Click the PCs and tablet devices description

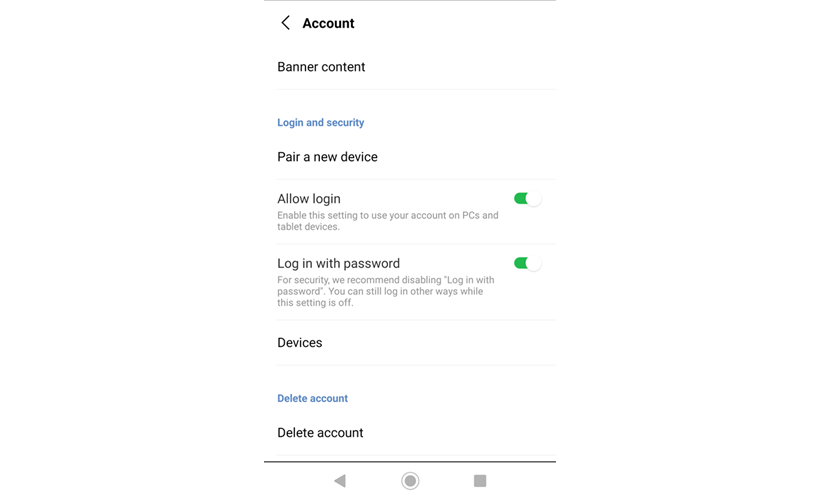(387, 221)
